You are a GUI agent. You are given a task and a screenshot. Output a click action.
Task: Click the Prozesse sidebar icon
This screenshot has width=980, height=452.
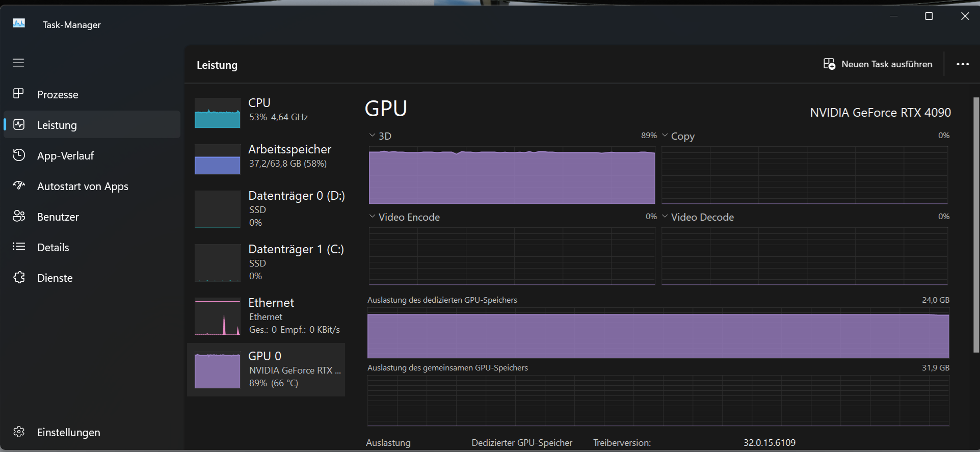pyautogui.click(x=19, y=94)
